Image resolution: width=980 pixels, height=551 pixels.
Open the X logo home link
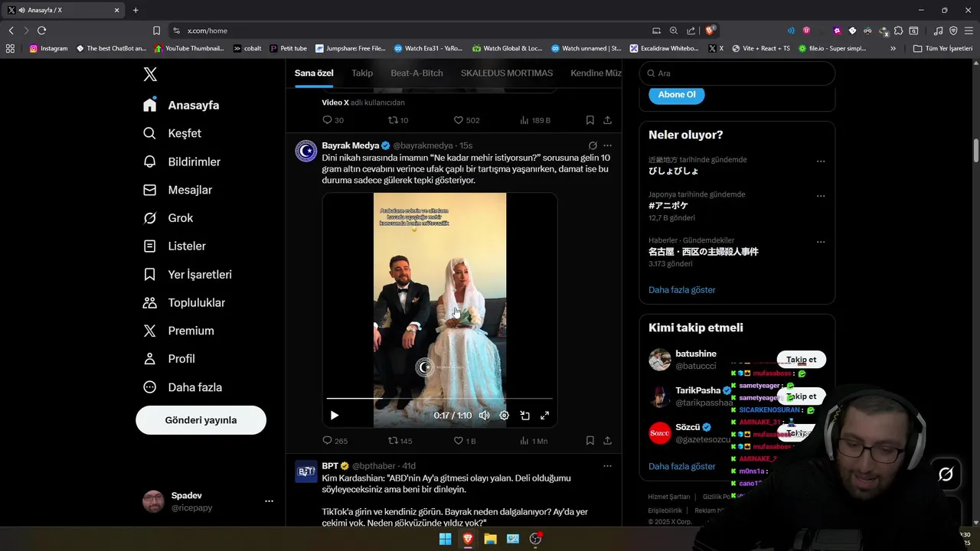(x=150, y=74)
